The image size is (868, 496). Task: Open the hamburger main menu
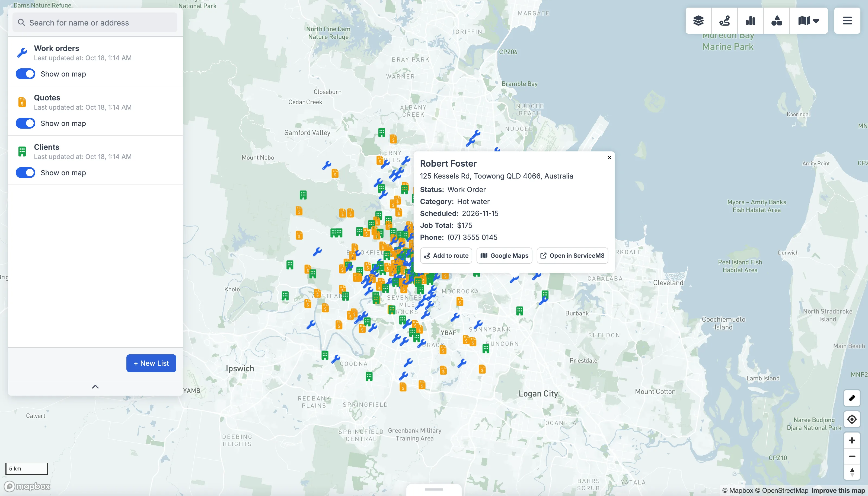tap(847, 21)
